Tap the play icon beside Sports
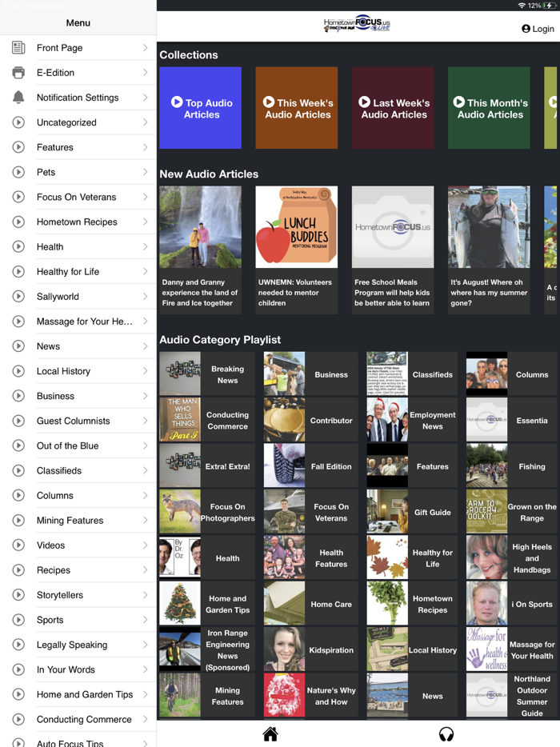 18,620
